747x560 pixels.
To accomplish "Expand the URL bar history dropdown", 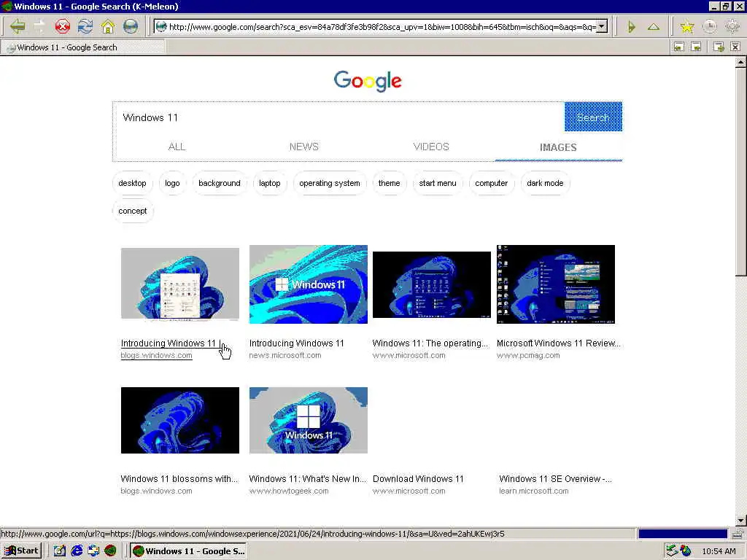I will 602,27.
